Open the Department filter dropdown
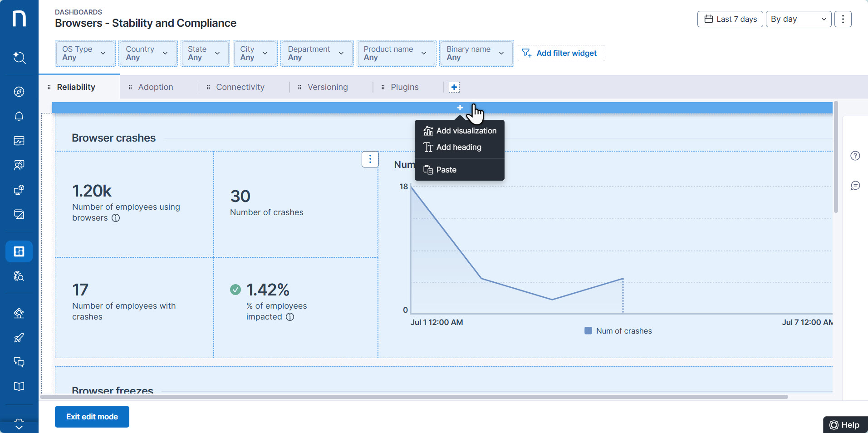This screenshot has height=433, width=868. point(316,53)
